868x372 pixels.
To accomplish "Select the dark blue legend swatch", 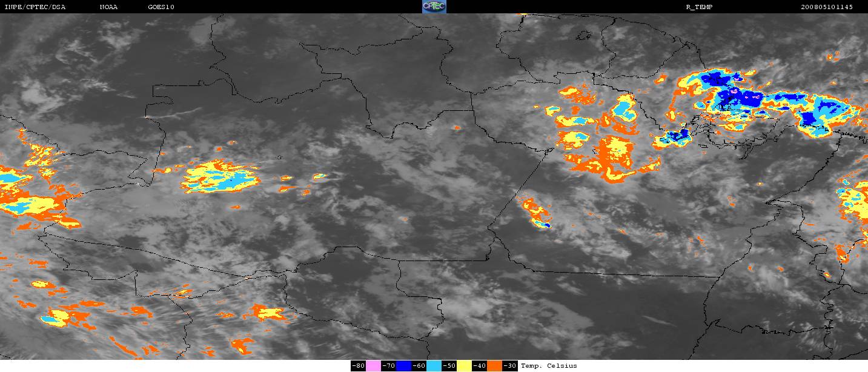I will 404,366.
